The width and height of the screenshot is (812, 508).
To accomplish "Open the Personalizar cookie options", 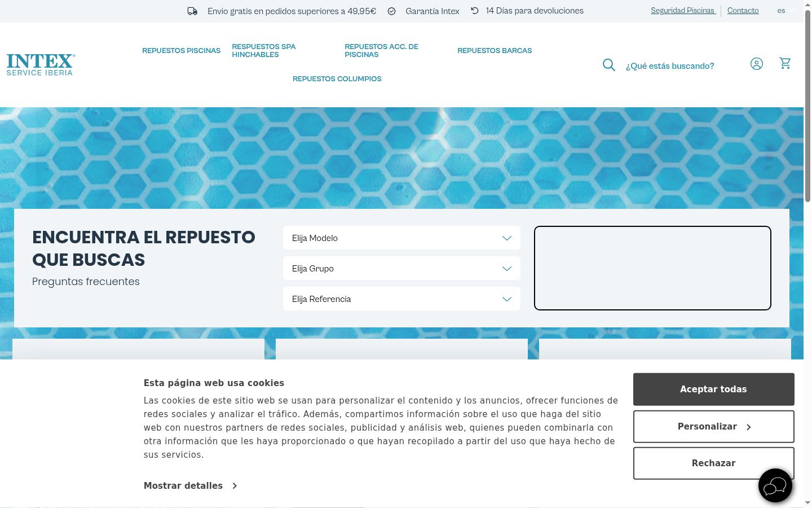I will click(714, 427).
